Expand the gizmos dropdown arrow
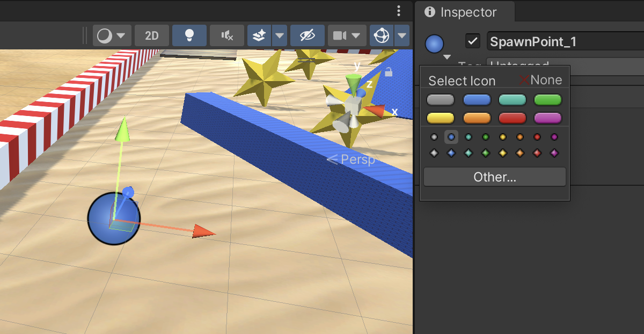Viewport: 644px width, 334px height. [x=402, y=36]
